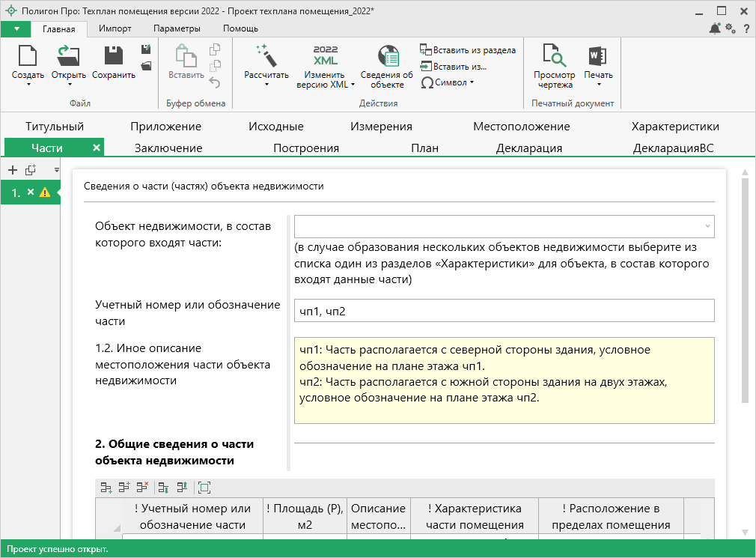Expand Объект недвижимости dropdown list
The height and width of the screenshot is (558, 756).
(707, 226)
